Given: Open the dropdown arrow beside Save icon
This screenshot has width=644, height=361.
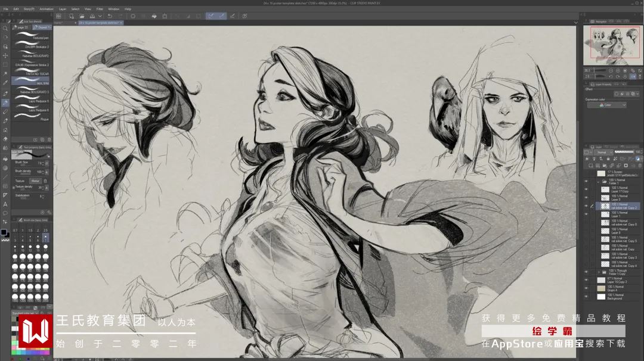Looking at the screenshot, I should click(x=100, y=16).
